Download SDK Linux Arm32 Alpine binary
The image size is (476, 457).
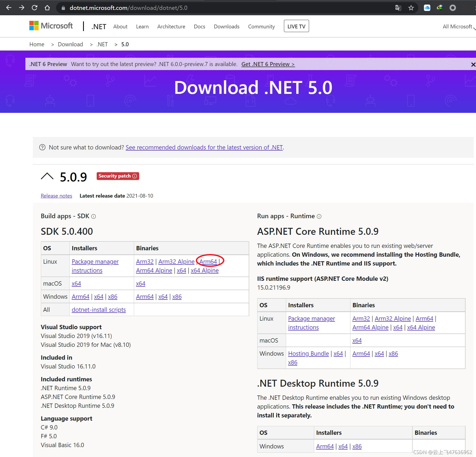coord(176,262)
